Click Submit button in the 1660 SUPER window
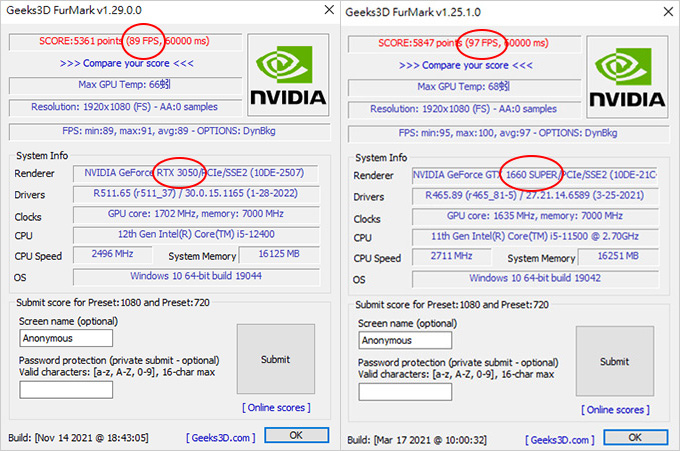This screenshot has height=451, width=680. [x=615, y=361]
